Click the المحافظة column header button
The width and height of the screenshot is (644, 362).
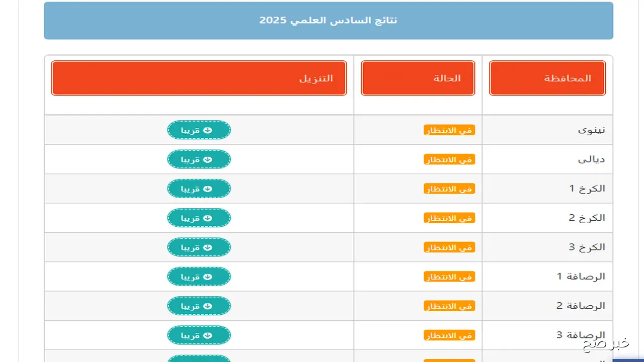coord(547,78)
